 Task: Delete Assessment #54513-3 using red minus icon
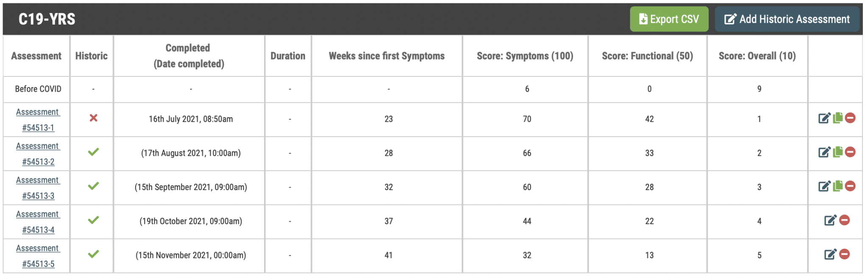[x=850, y=186]
